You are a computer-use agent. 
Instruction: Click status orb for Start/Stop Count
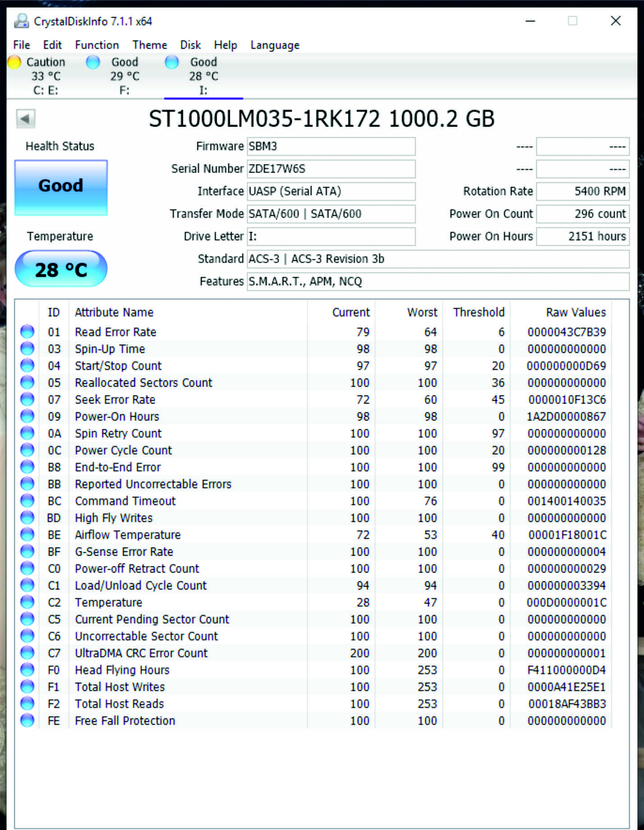click(27, 365)
